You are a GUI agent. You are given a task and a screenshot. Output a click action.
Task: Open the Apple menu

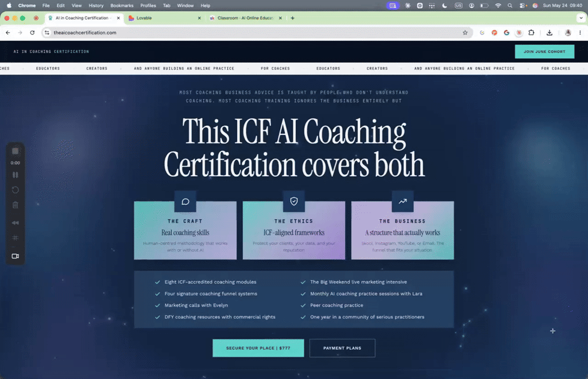[x=9, y=6]
